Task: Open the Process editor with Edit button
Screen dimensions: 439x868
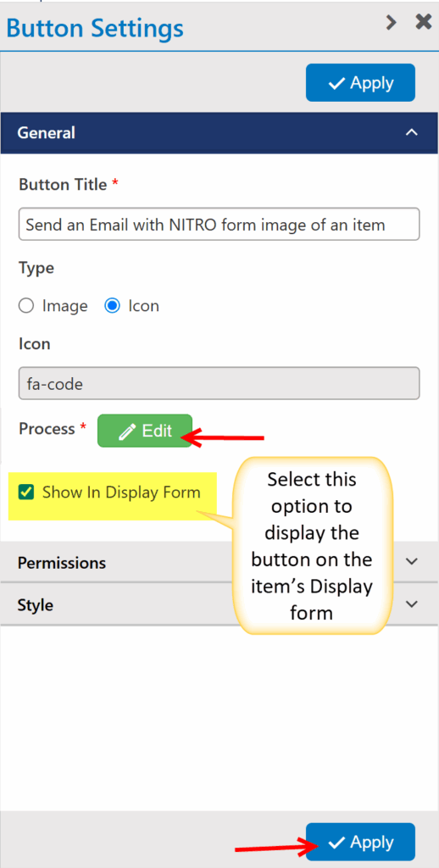Action: click(x=145, y=431)
